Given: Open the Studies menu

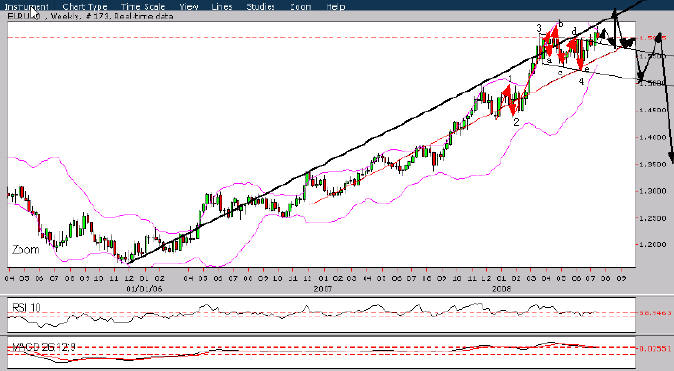Looking at the screenshot, I should pos(260,6).
